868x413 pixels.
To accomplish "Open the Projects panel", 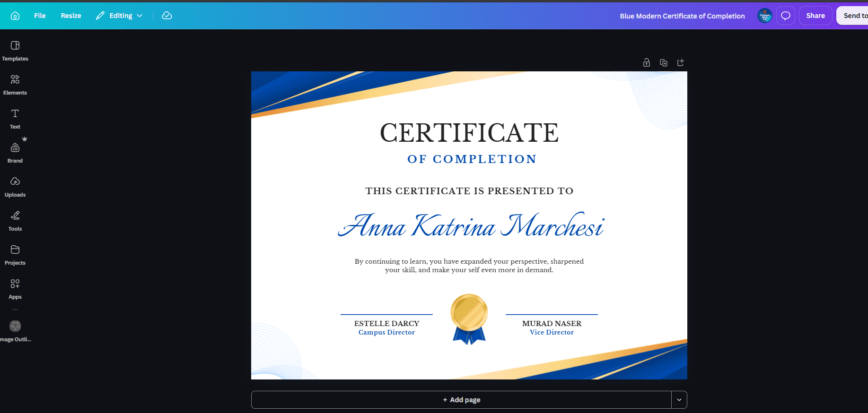I will click(15, 255).
